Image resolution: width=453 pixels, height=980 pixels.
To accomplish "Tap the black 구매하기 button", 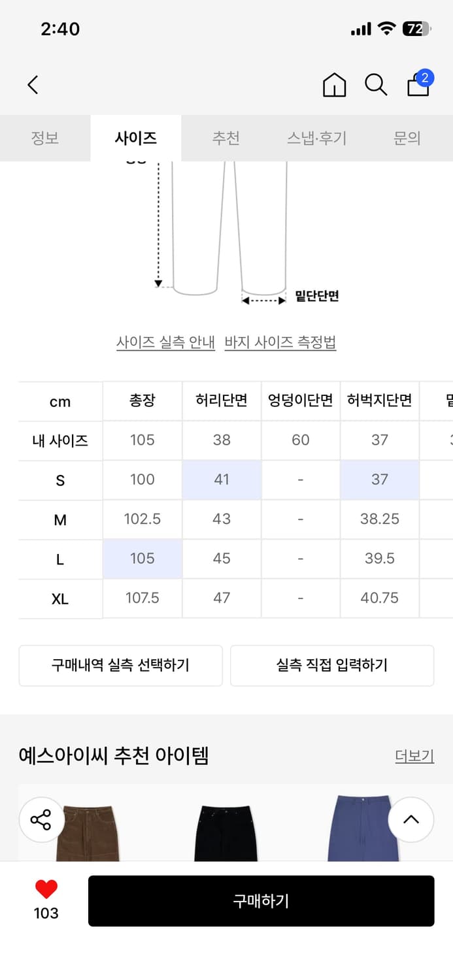I will [261, 901].
